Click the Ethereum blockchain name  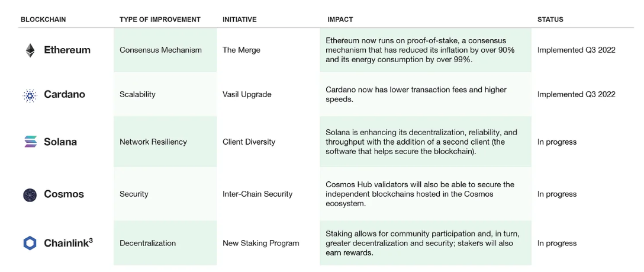(67, 50)
